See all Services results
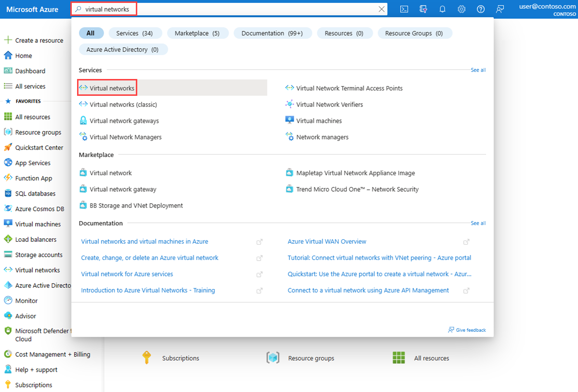The height and width of the screenshot is (392, 578). point(478,70)
